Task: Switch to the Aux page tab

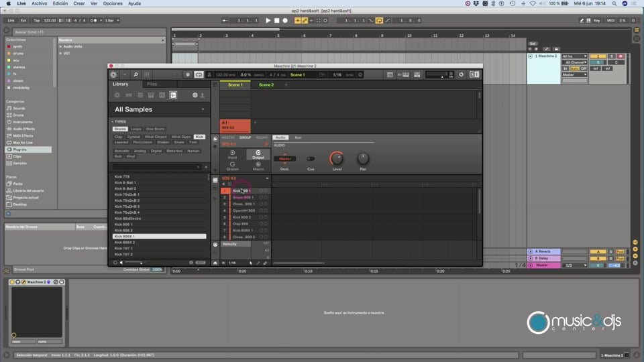Action: coord(298,137)
